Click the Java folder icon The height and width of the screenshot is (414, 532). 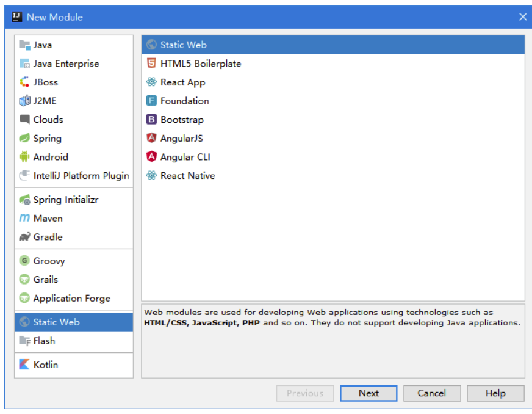click(24, 45)
